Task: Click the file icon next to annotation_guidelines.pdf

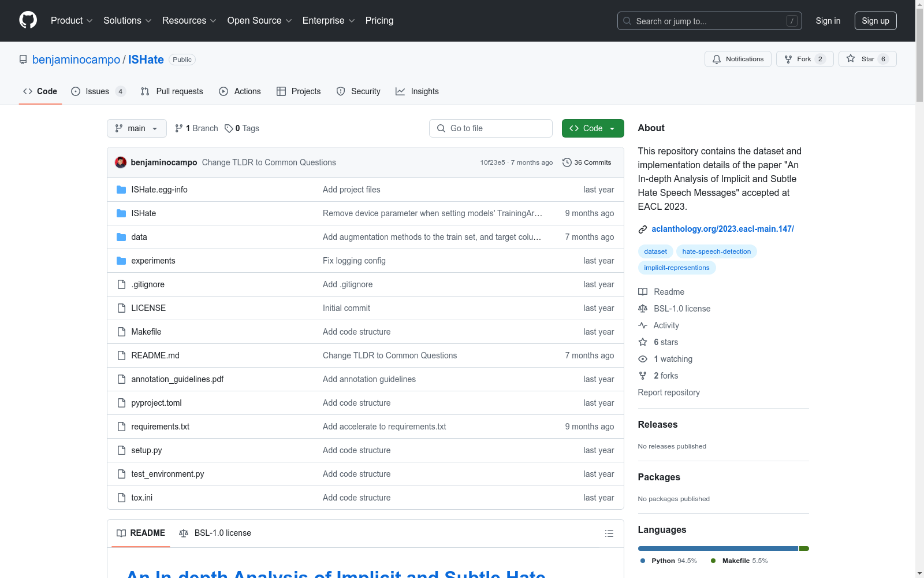Action: pyautogui.click(x=121, y=379)
